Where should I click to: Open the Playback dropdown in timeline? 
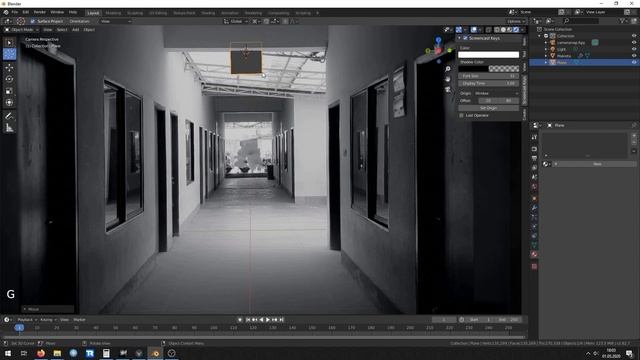point(27,320)
